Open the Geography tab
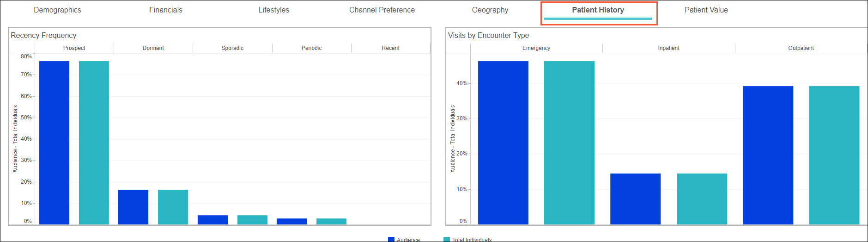 490,10
